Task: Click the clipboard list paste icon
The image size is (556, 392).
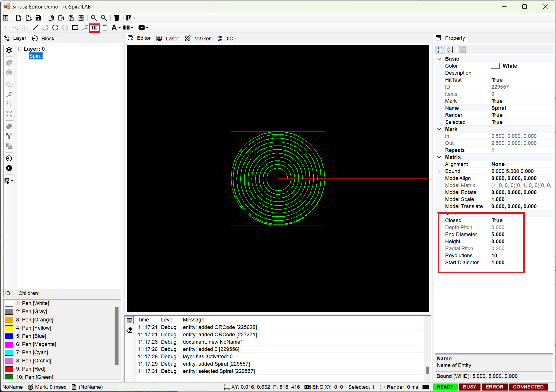Action: (x=81, y=18)
